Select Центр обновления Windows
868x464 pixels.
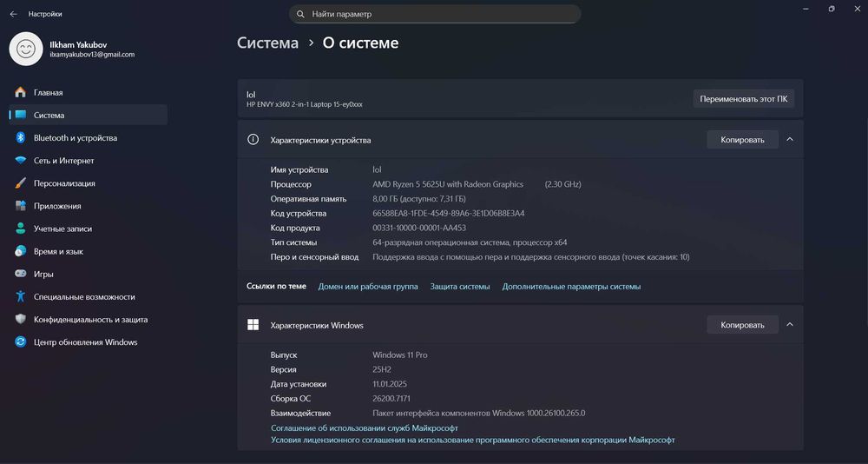pyautogui.click(x=89, y=342)
